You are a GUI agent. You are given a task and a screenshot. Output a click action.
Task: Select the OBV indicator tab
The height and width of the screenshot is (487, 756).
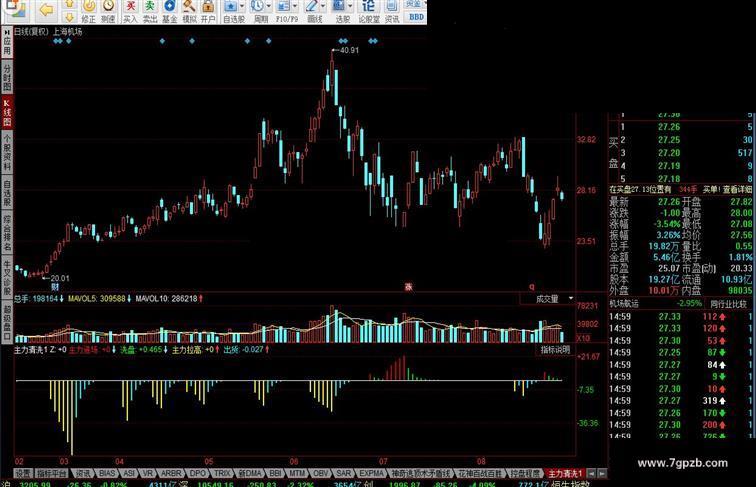pos(320,473)
